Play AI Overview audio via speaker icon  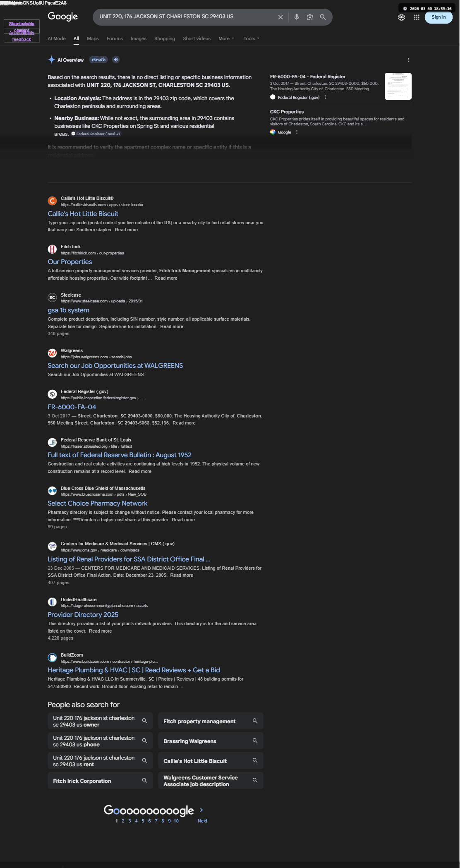(116, 60)
